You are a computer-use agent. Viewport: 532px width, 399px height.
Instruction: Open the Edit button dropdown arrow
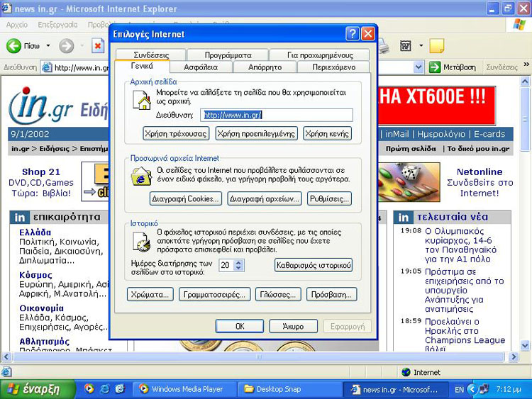click(x=421, y=45)
